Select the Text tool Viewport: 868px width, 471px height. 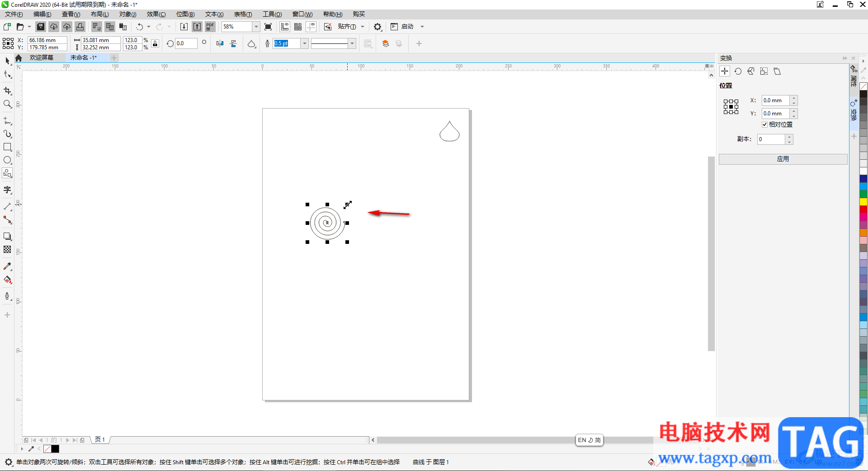click(x=7, y=190)
